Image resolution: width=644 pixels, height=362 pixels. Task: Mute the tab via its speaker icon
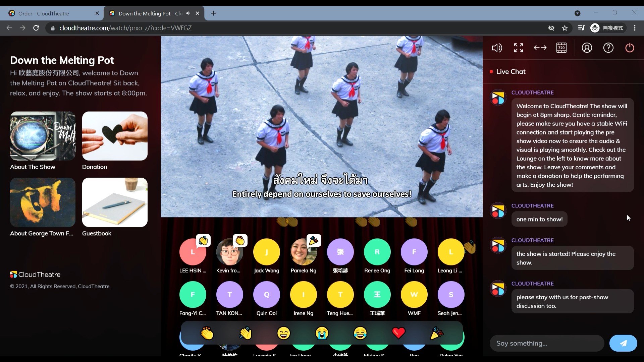click(189, 13)
